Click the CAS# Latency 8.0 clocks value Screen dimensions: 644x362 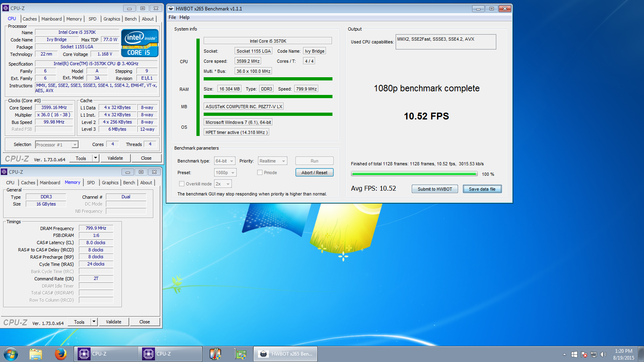pos(96,243)
